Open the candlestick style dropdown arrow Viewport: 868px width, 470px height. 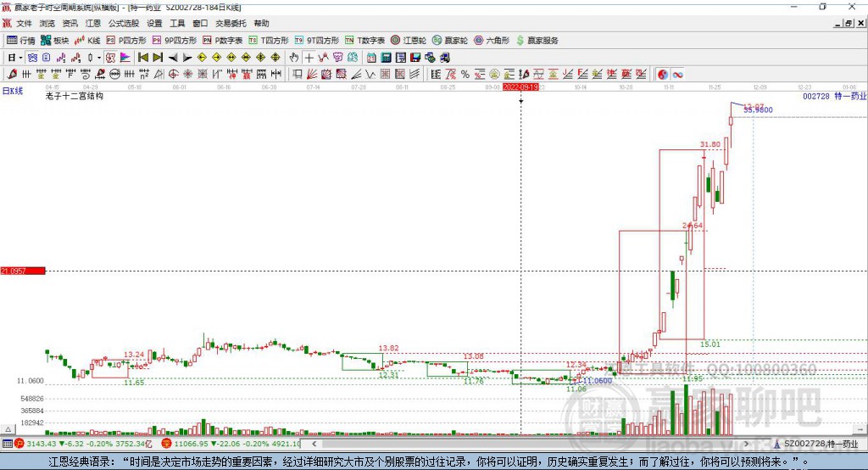pyautogui.click(x=99, y=57)
